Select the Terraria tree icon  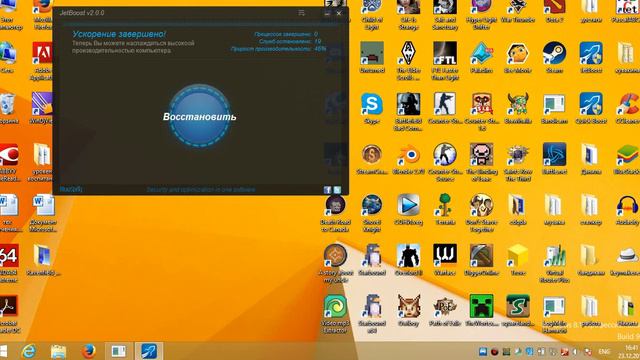point(445,209)
